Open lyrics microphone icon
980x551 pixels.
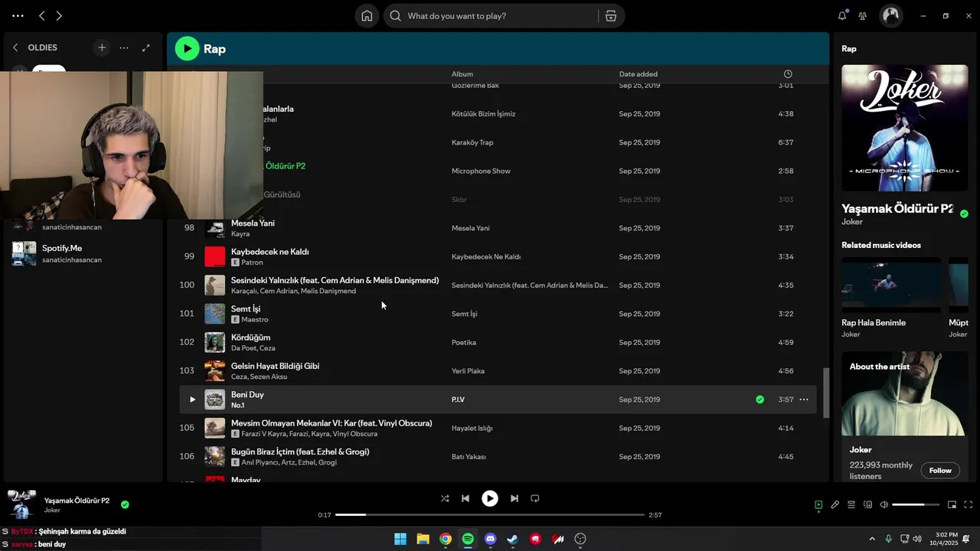pyautogui.click(x=835, y=504)
